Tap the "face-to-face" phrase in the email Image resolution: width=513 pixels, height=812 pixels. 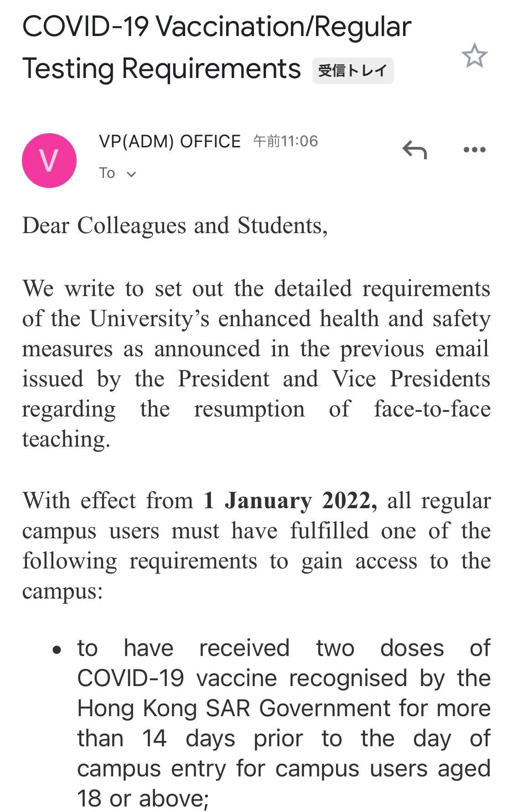click(x=432, y=409)
